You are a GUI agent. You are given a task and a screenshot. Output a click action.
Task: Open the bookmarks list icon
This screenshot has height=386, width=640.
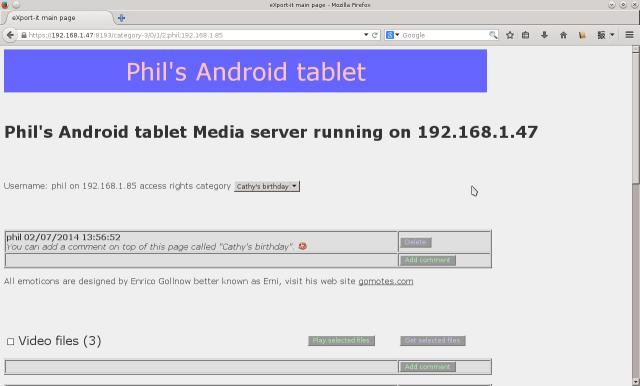pos(526,35)
